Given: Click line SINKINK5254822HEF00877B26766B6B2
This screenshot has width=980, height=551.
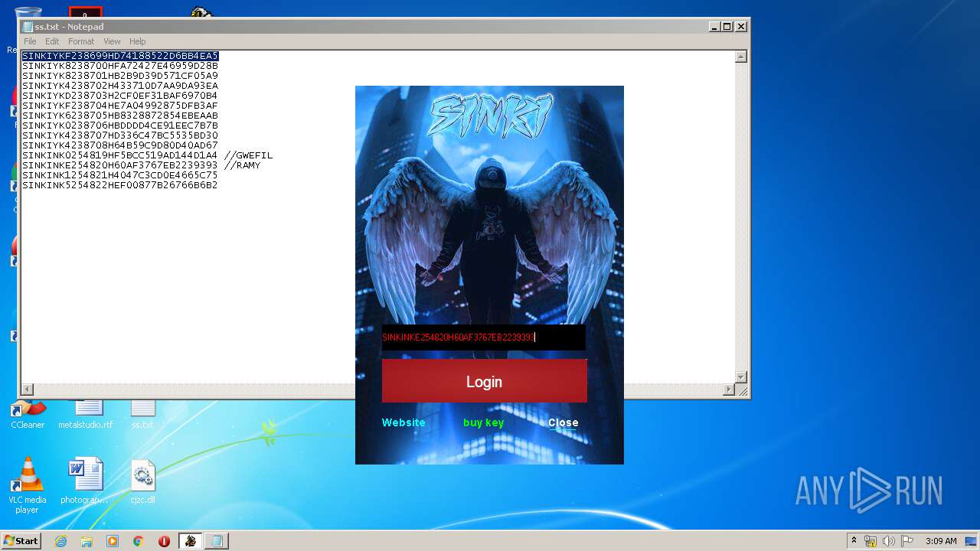Looking at the screenshot, I should tap(120, 185).
